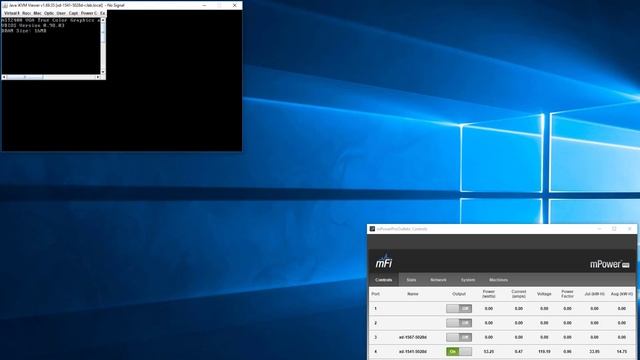The image size is (640, 360).
Task: Open the Power Control menu in KVM Viewer
Action: (89, 13)
